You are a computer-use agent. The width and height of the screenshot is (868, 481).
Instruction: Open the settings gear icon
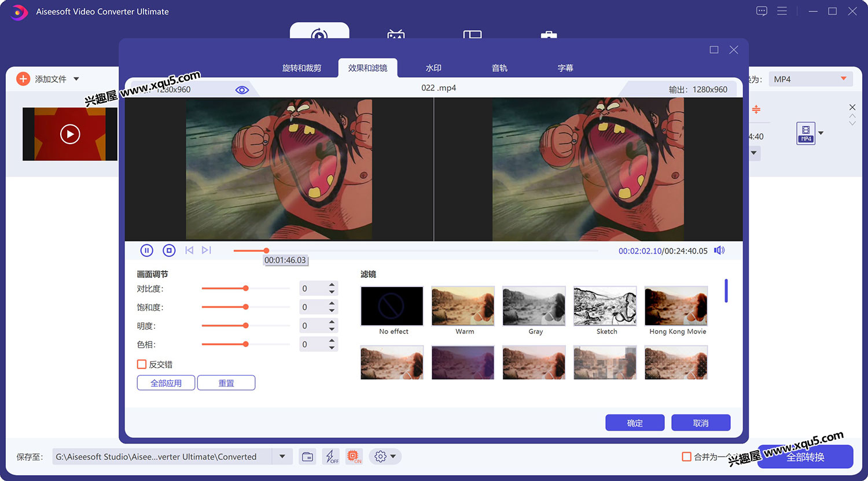380,457
